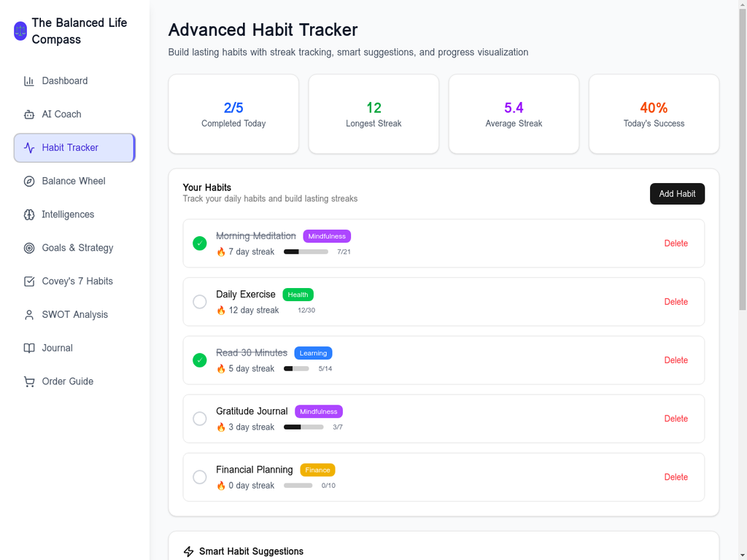Click the lightning icon next to Smart Habit Suggestions
This screenshot has height=560, width=747.
click(x=188, y=551)
